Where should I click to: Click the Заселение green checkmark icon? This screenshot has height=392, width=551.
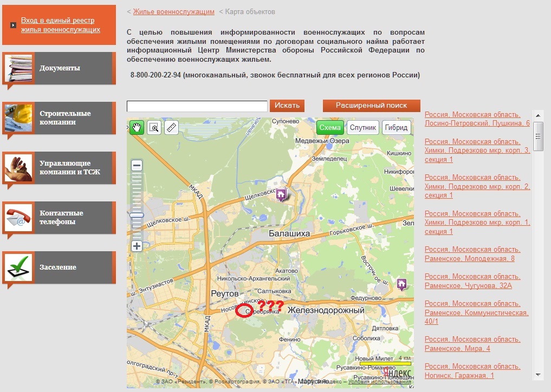(x=20, y=267)
